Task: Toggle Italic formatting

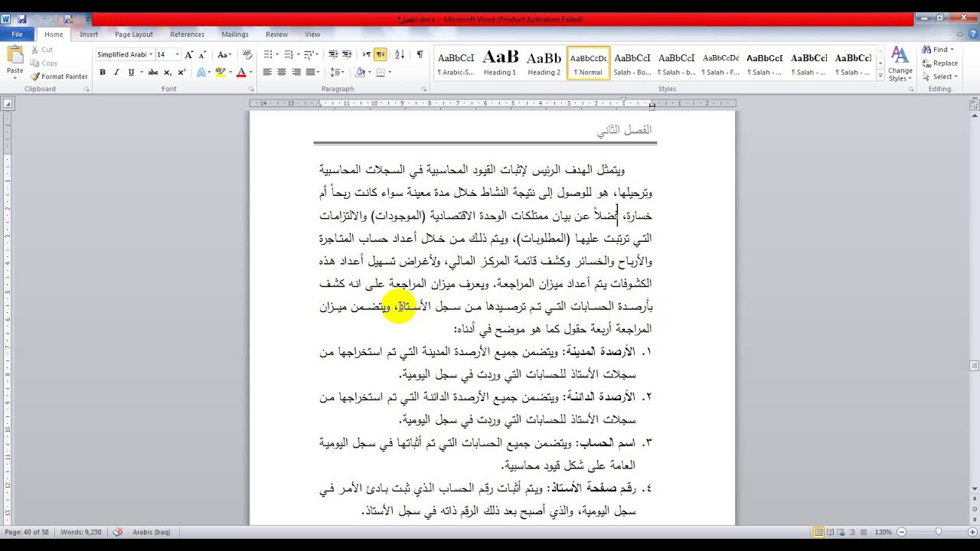Action: click(x=116, y=72)
